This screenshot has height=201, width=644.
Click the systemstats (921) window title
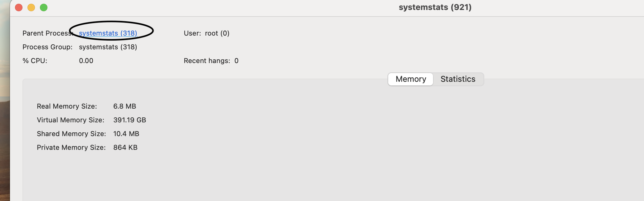click(435, 7)
